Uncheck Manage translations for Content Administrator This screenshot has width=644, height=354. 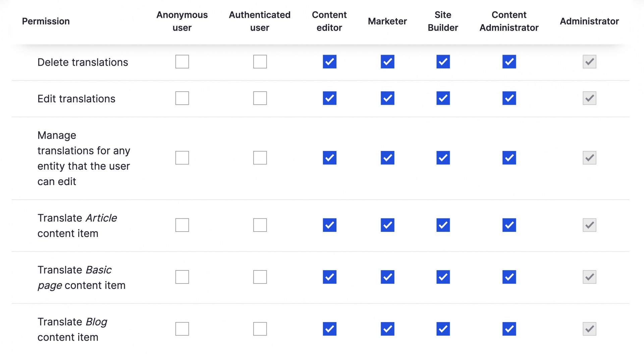509,158
